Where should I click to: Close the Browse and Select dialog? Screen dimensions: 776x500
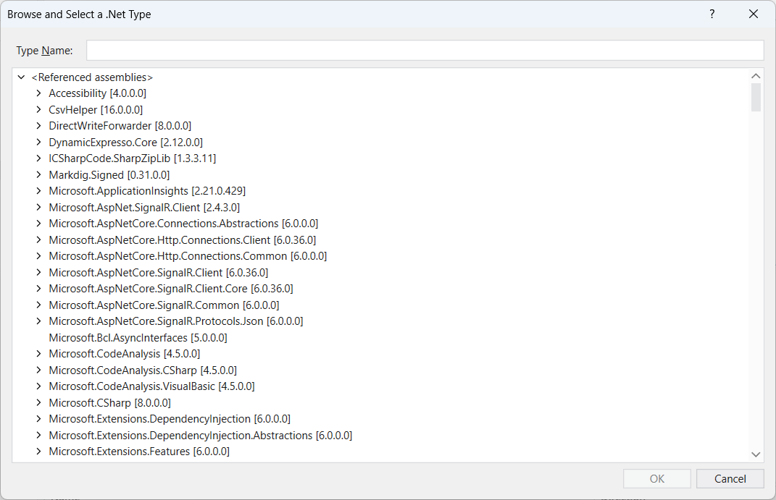pyautogui.click(x=753, y=14)
